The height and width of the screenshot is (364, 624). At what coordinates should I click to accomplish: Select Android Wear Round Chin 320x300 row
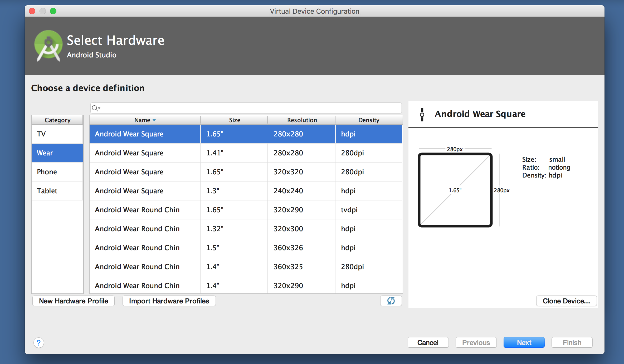(x=246, y=229)
